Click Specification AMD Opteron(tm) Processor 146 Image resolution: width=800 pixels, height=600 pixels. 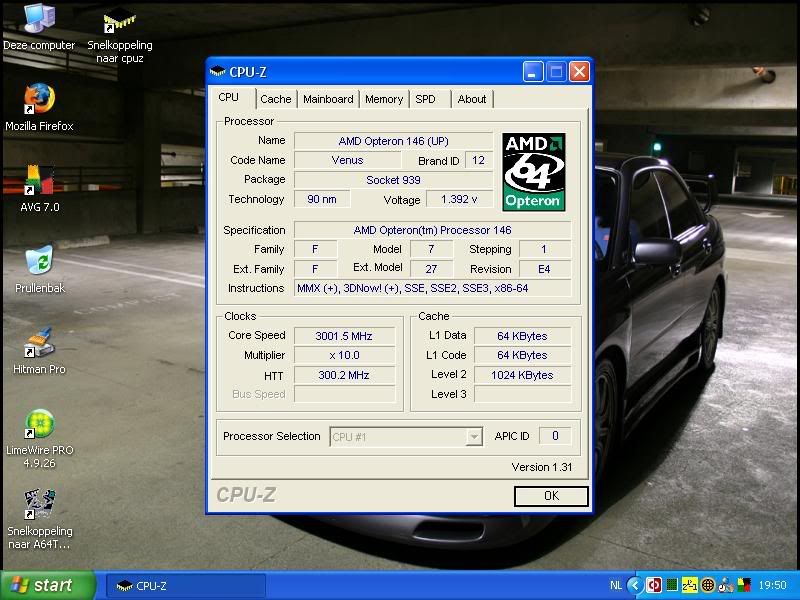(432, 230)
